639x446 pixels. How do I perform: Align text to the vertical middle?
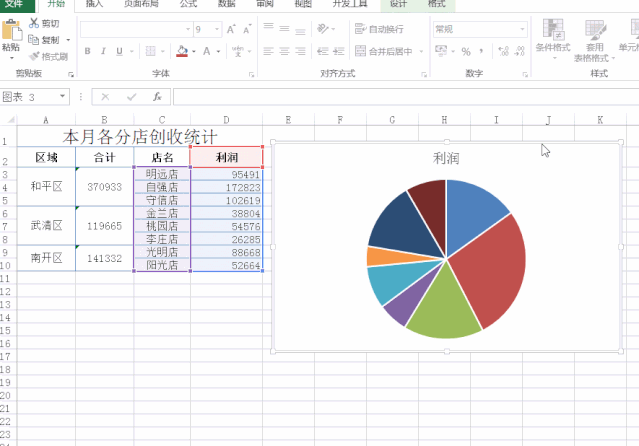[x=284, y=29]
